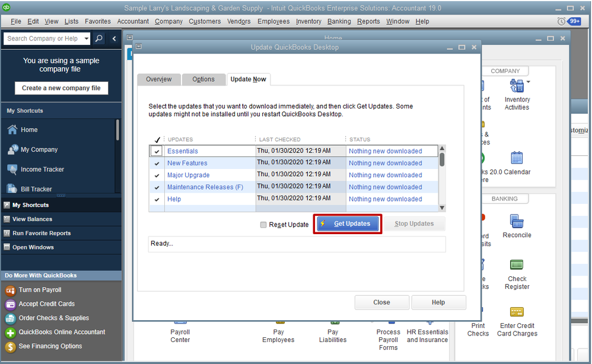Click the updates list scrollbar thumb

coord(442,159)
